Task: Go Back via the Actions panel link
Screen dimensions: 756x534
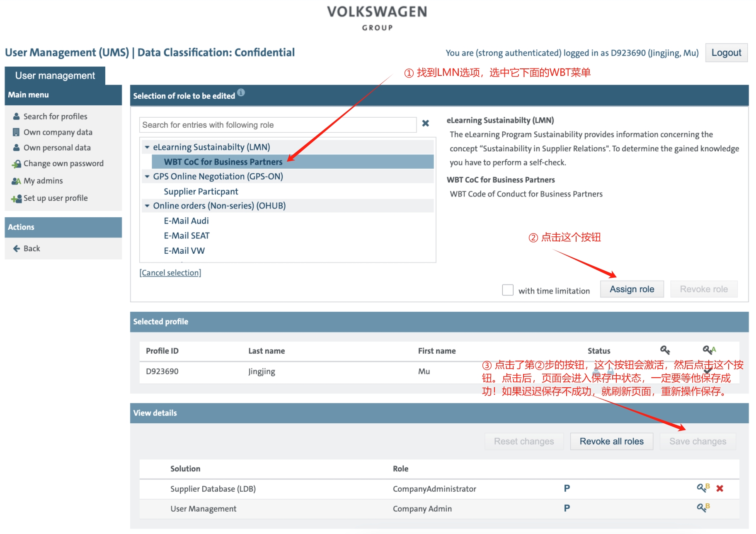Action: 31,248
